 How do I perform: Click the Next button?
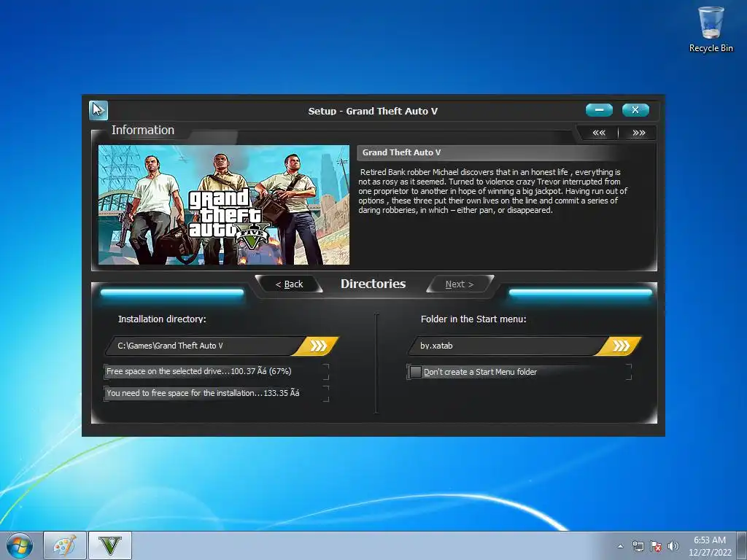(x=460, y=284)
